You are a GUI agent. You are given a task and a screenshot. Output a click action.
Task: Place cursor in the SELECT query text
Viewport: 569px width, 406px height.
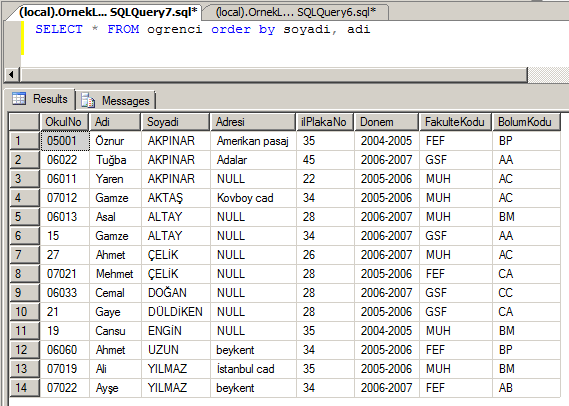coord(202,29)
